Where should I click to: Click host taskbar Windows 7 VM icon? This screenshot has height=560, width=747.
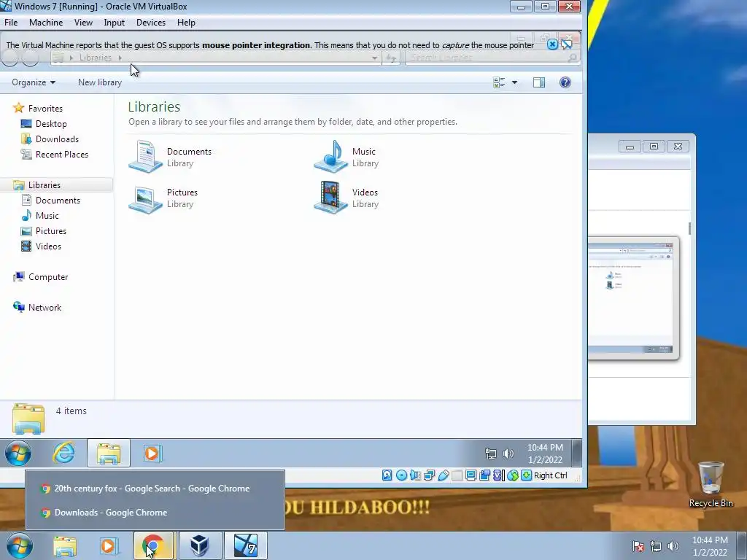246,545
